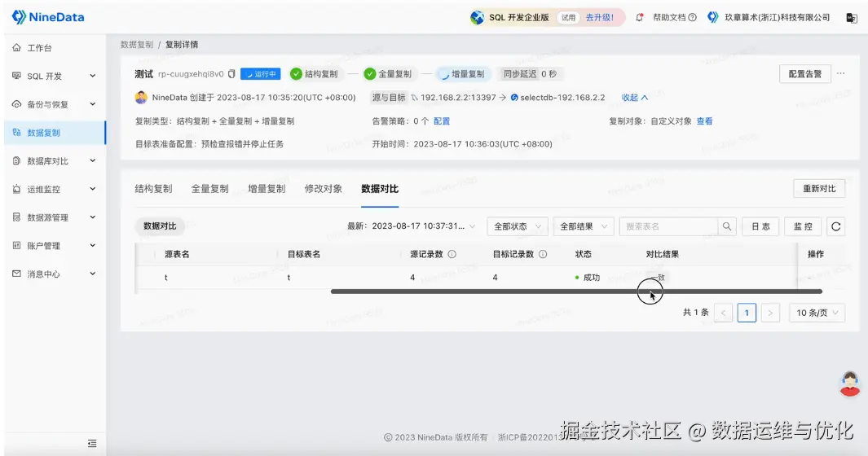
Task: Select the 数据对比 tab
Action: coord(380,189)
